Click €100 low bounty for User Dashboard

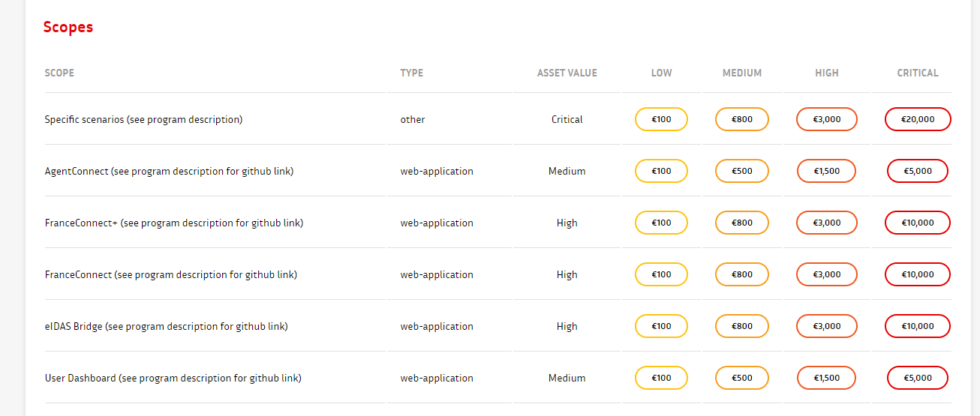pos(661,378)
